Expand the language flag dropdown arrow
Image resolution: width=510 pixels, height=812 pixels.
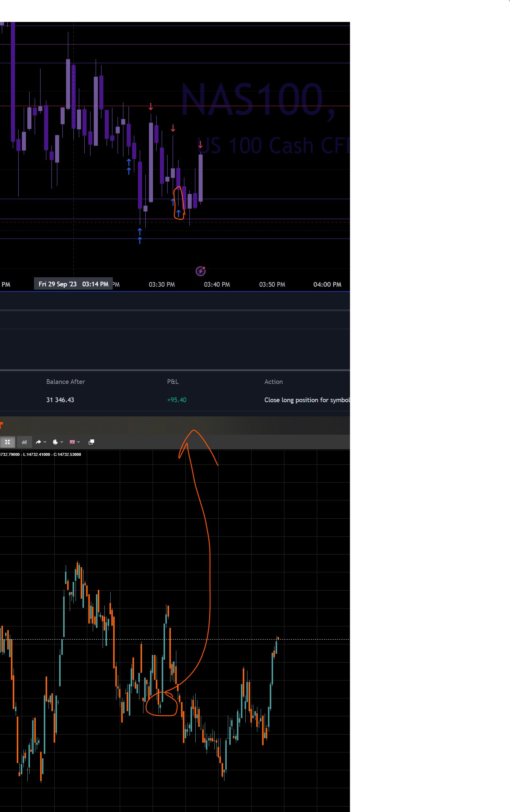(78, 442)
